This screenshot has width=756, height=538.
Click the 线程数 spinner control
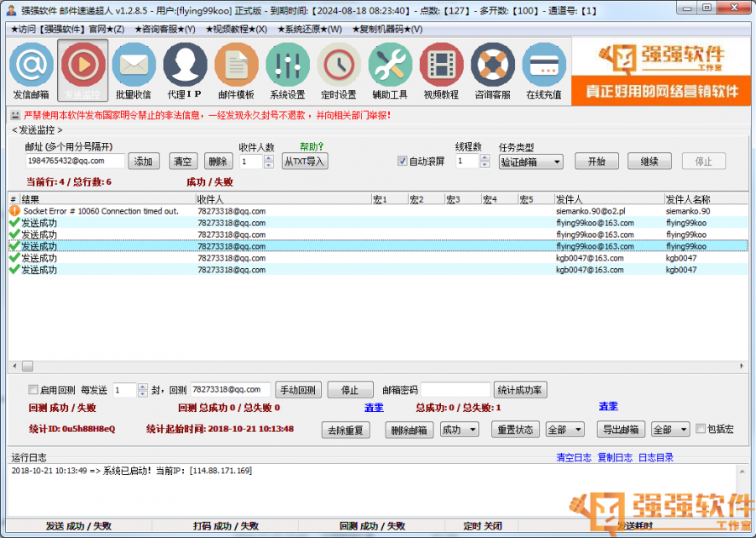(x=485, y=161)
